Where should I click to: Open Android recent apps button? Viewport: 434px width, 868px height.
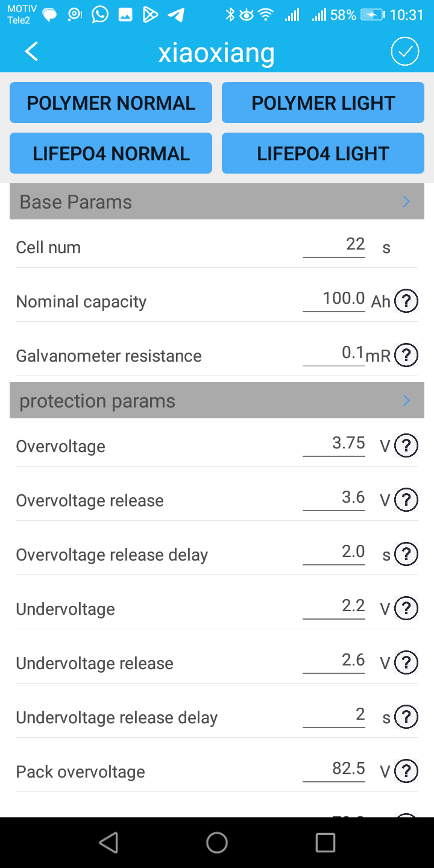pyautogui.click(x=325, y=843)
